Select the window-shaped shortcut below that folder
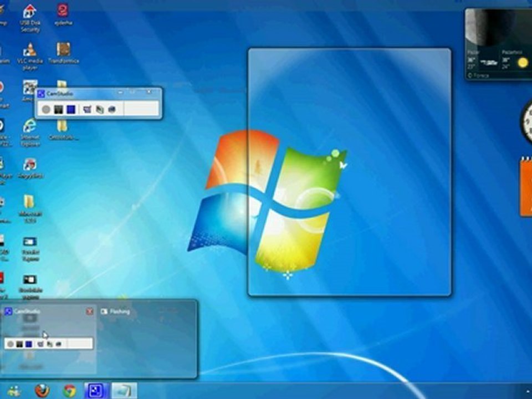Image resolution: width=532 pixels, height=399 pixels. (30, 249)
